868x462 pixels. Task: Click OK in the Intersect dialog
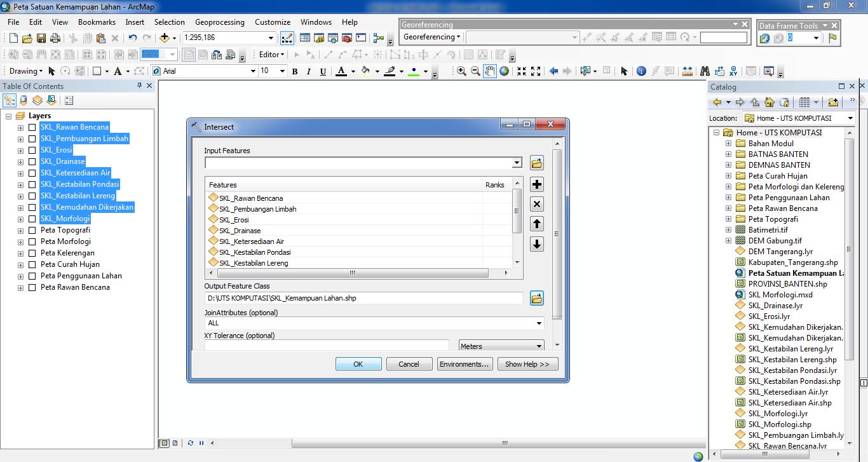358,364
